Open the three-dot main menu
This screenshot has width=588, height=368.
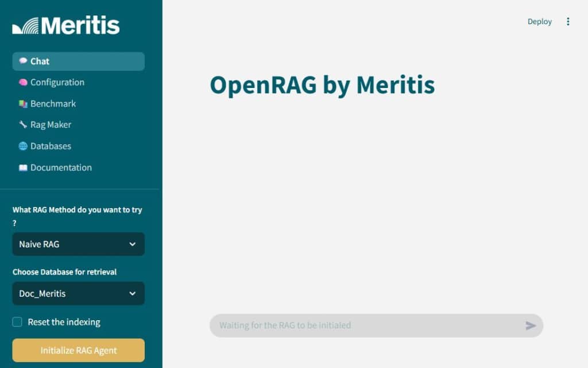(568, 21)
